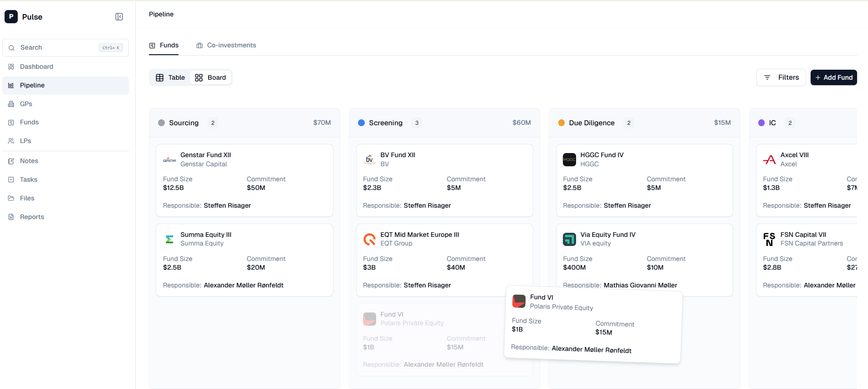
Task: Click the Pipeline sidebar icon
Action: pyautogui.click(x=11, y=85)
